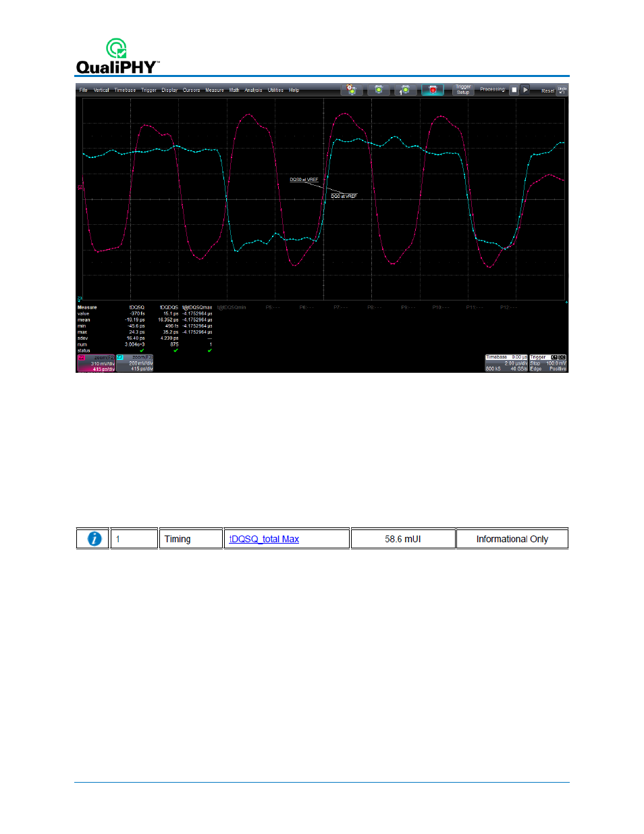
Task: Select the tDQSQ measurement column header
Action: point(137,307)
